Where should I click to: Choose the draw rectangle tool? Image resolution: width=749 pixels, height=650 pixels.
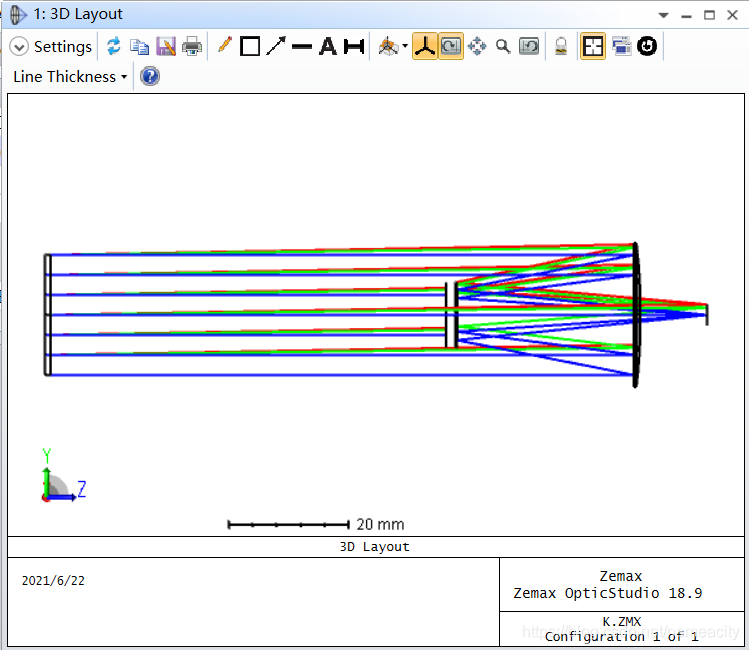(x=250, y=46)
